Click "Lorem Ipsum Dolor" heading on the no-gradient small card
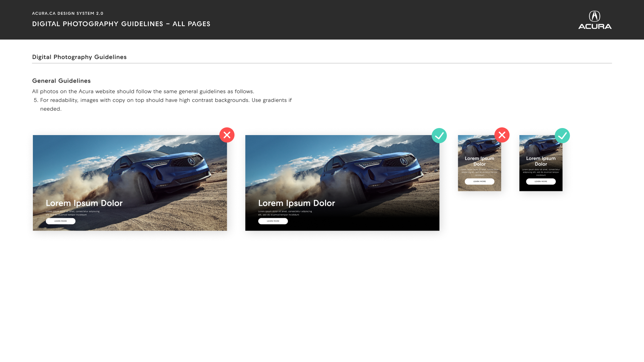Image resolution: width=644 pixels, height=362 pixels. point(479,161)
